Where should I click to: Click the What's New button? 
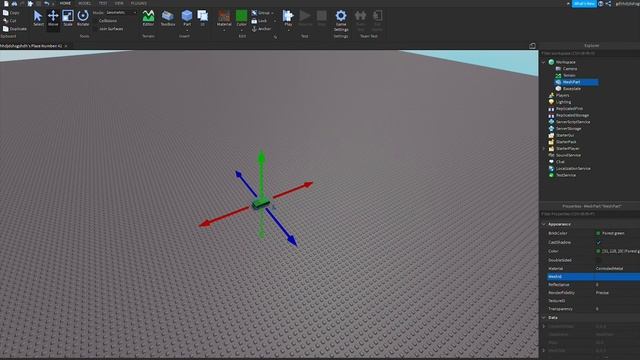[x=584, y=4]
